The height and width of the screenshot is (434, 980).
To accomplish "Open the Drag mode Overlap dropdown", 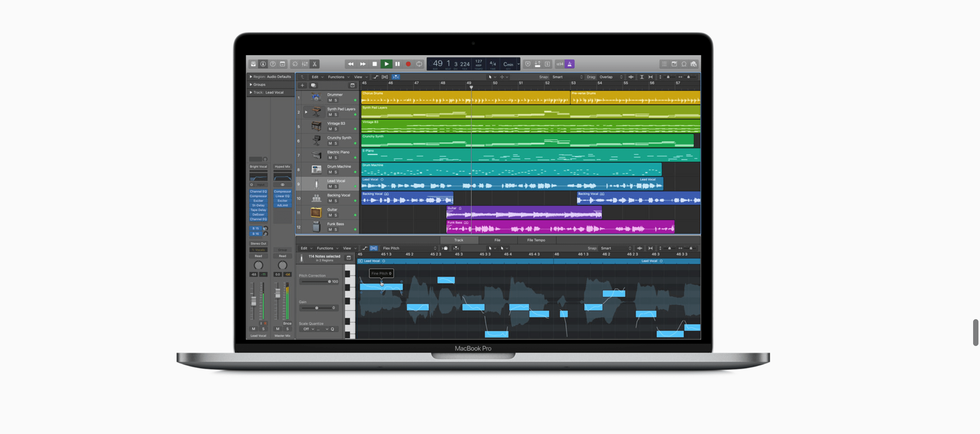I will tap(611, 77).
